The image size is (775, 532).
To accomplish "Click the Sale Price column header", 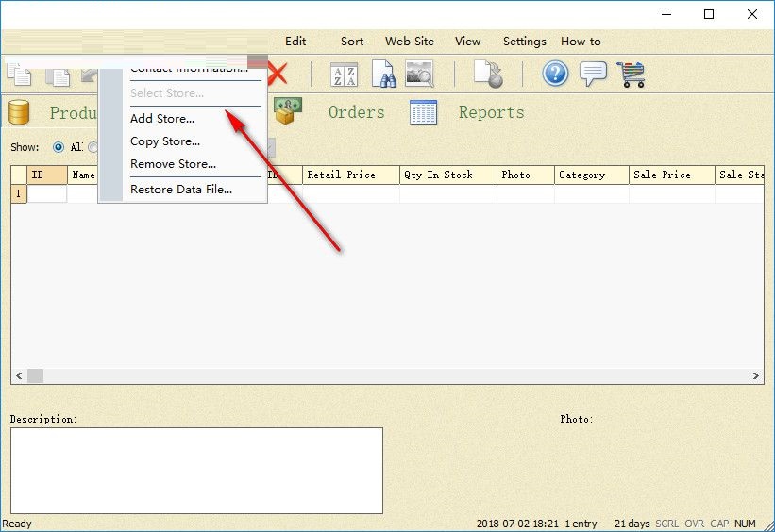I will 672,175.
